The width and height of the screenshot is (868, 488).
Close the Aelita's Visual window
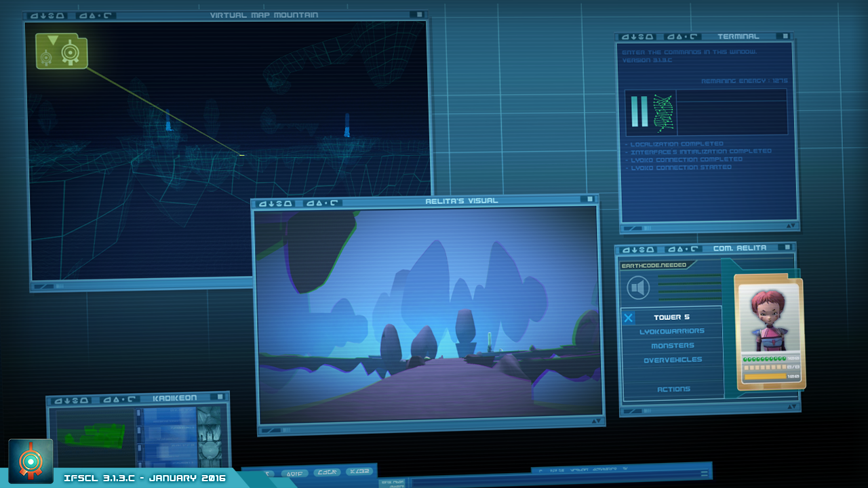click(590, 199)
